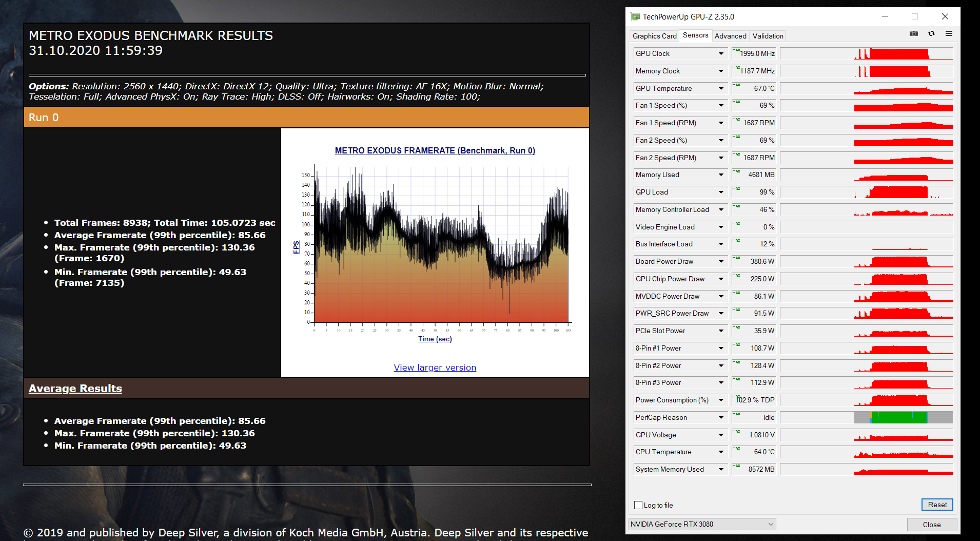Open the 8-Pin #1 Power dropdown
The width and height of the screenshot is (980, 541).
(x=721, y=348)
